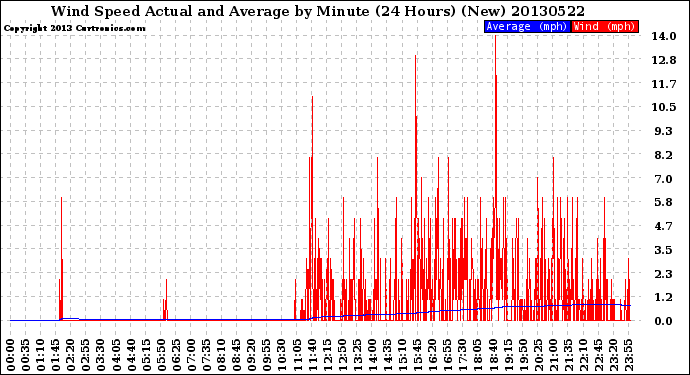Click the 21:35 time label
The image size is (690, 375).
(568, 355)
